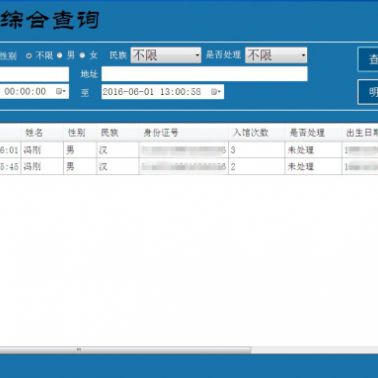Image resolution: width=378 pixels, height=378 pixels.
Task: Click the 查 query button at top right
Action: point(368,59)
